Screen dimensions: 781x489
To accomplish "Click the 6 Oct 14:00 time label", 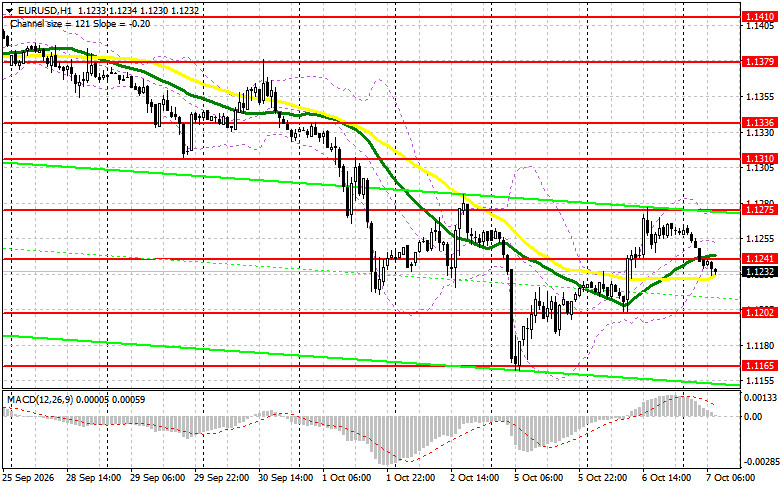I will [667, 478].
